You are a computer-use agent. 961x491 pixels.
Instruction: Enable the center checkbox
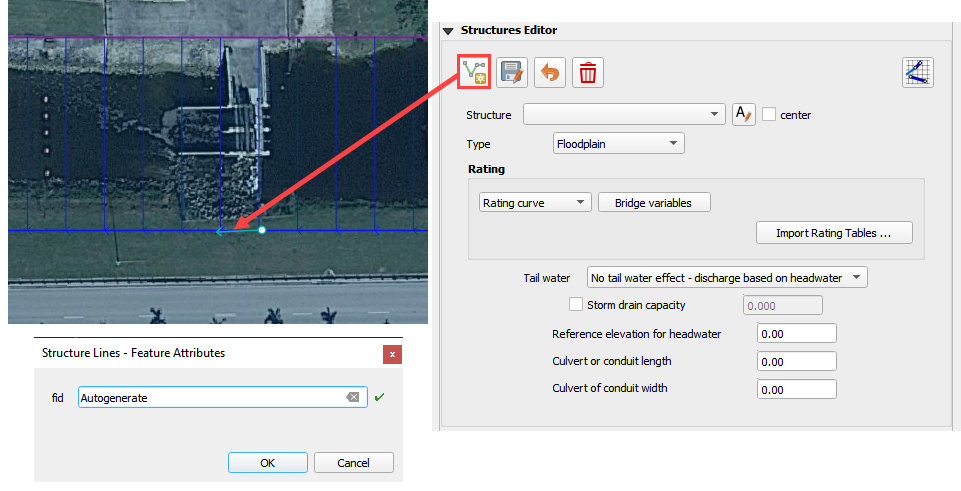tap(769, 114)
